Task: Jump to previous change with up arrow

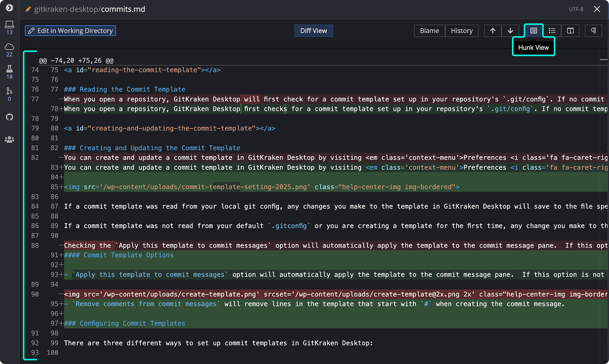Action: click(x=493, y=31)
